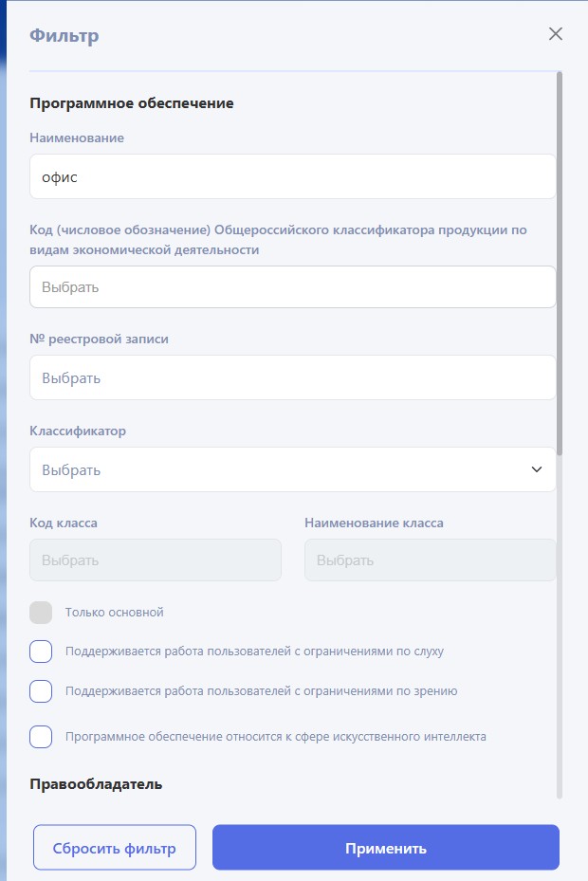Image resolution: width=588 pixels, height=881 pixels.
Task: Click the № реестровой записи field
Action: click(x=293, y=377)
